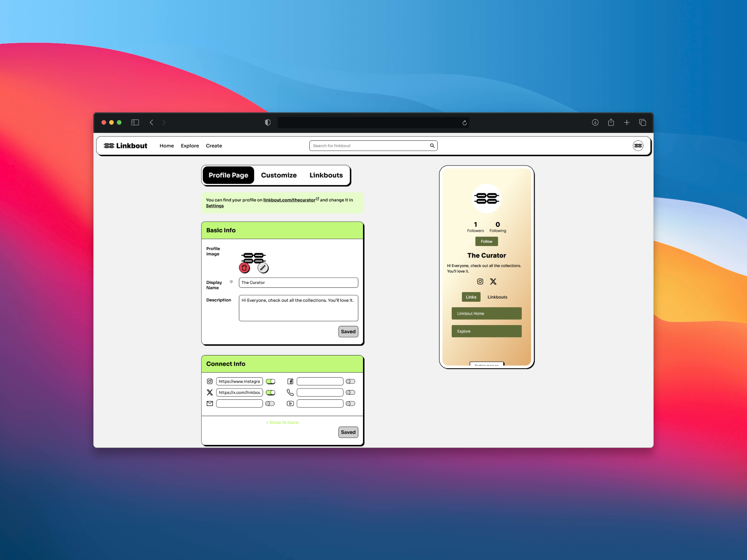Image resolution: width=747 pixels, height=560 pixels.
Task: Toggle the Instagram link switch
Action: pyautogui.click(x=270, y=381)
